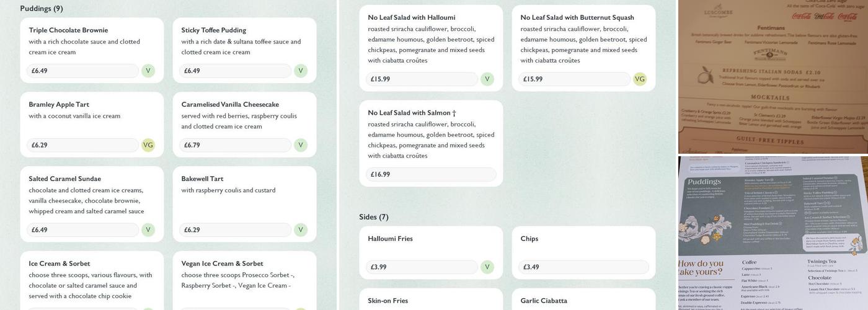Viewport: 868px width, 310px height.
Task: Open the drinks menu photo thumbnail
Action: pos(773,76)
